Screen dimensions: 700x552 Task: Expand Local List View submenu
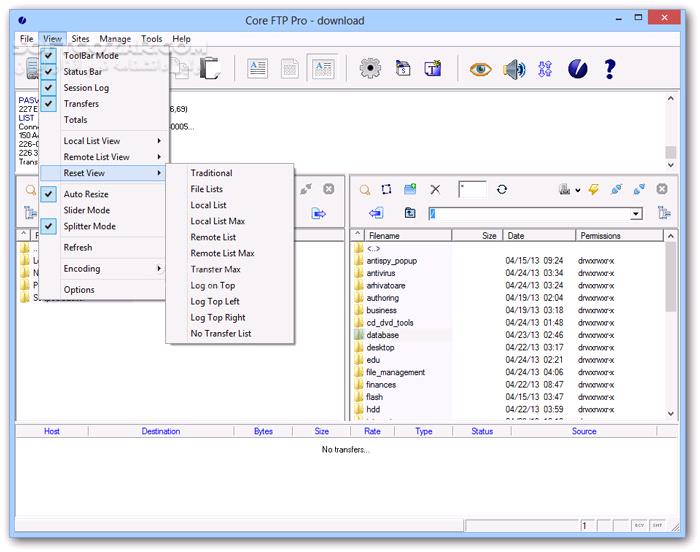pyautogui.click(x=103, y=141)
